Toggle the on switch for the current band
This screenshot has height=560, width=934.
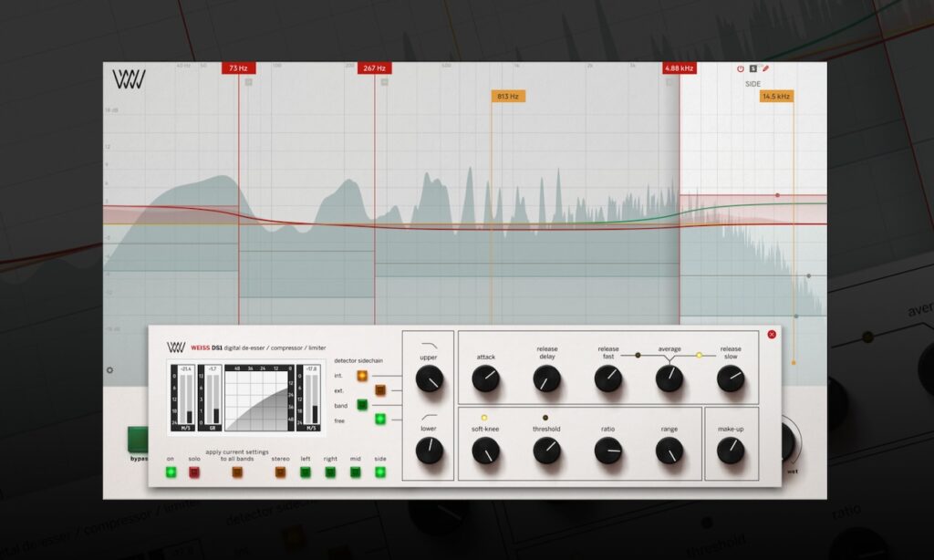coord(171,472)
